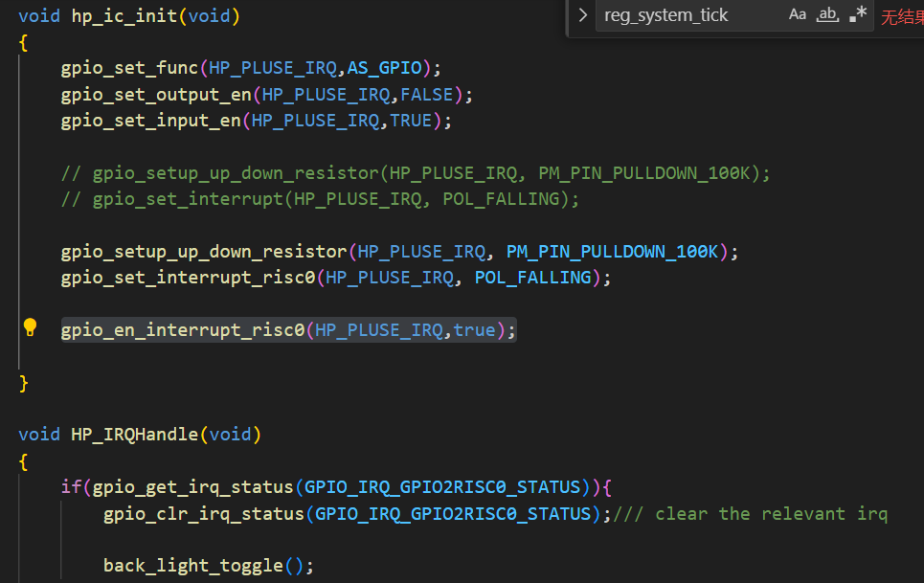Click the hp_ic_init function name
This screenshot has width=924, height=583.
coord(124,16)
